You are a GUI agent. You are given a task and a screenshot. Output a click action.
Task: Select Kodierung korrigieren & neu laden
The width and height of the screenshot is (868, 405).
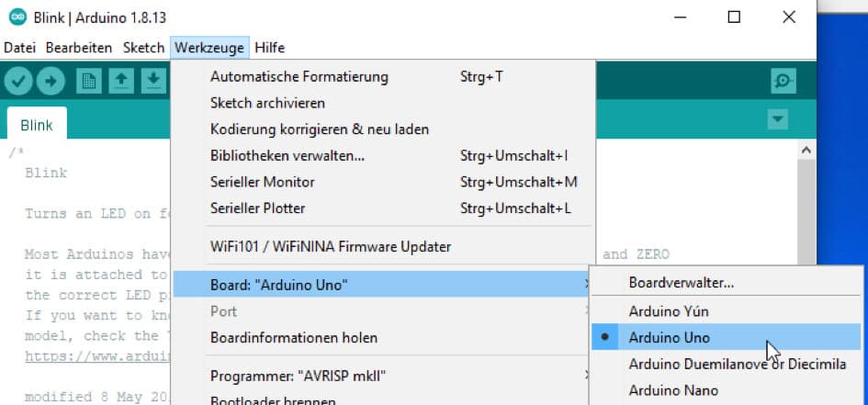(x=383, y=129)
